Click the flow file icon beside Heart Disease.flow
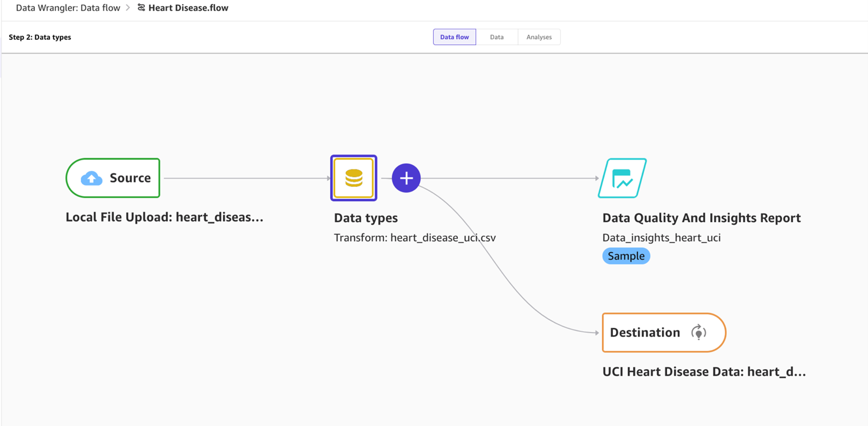 [141, 8]
